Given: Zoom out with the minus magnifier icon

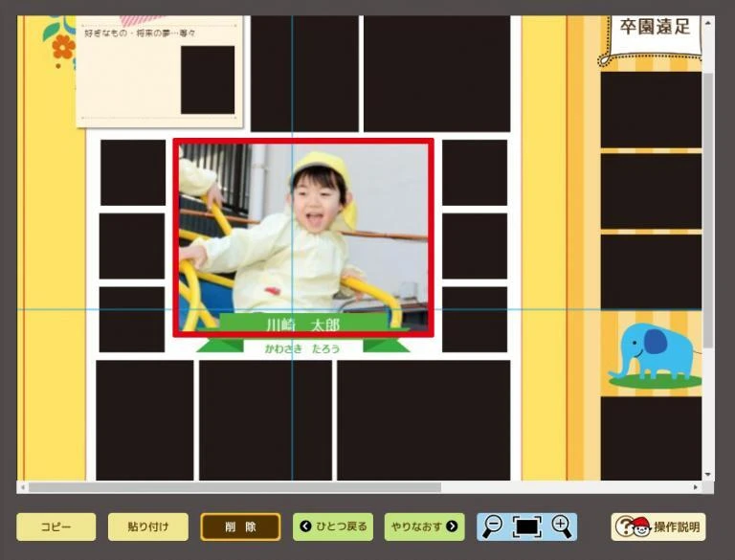Looking at the screenshot, I should point(492,526).
